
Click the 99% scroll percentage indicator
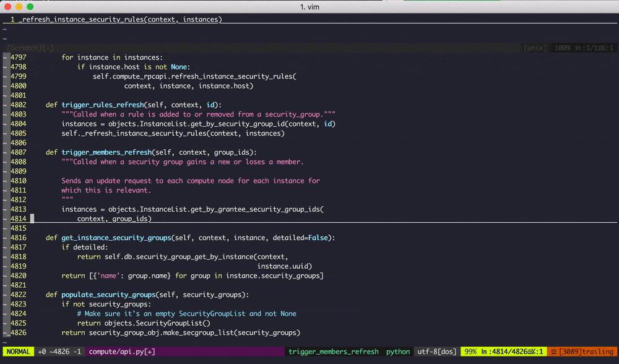point(470,351)
